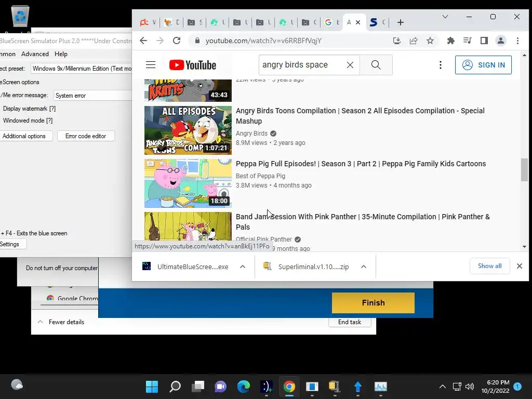Viewport: 532px width, 399px height.
Task: Close the active YouTube tab
Action: [357, 22]
